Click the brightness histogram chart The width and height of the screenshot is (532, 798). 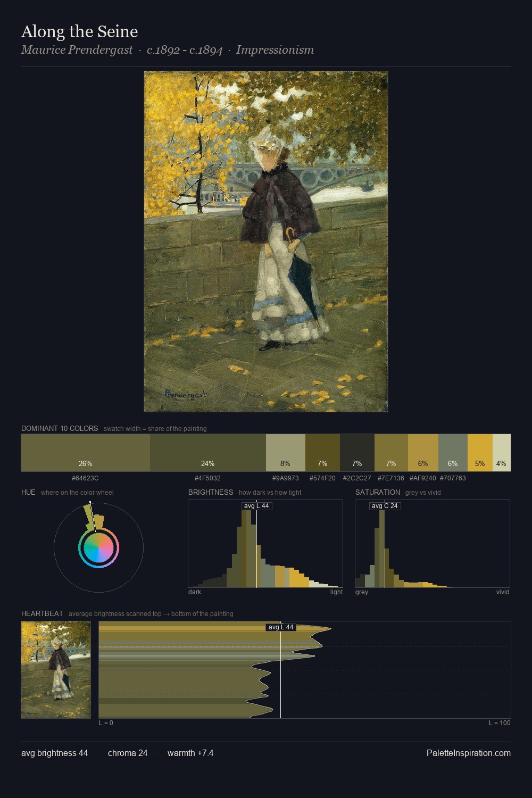pyautogui.click(x=265, y=544)
